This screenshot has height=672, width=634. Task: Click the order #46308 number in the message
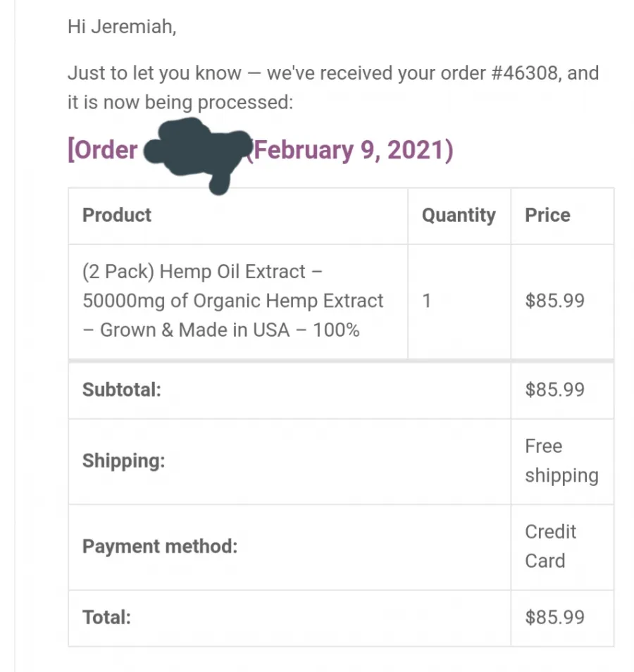pyautogui.click(x=523, y=73)
